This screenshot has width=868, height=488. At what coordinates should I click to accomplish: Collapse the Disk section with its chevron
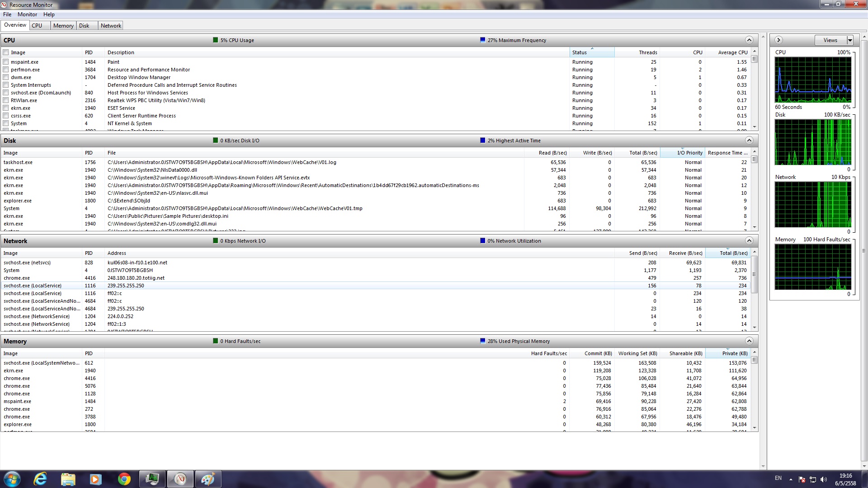(x=749, y=141)
